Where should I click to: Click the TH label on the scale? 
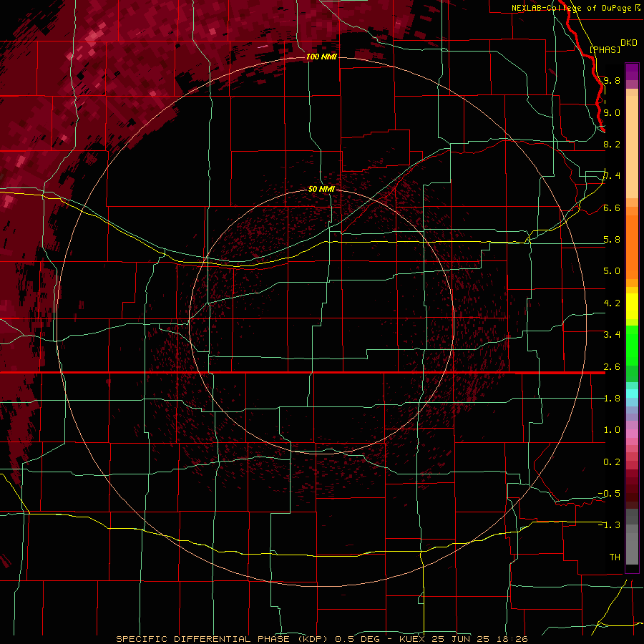click(x=615, y=557)
